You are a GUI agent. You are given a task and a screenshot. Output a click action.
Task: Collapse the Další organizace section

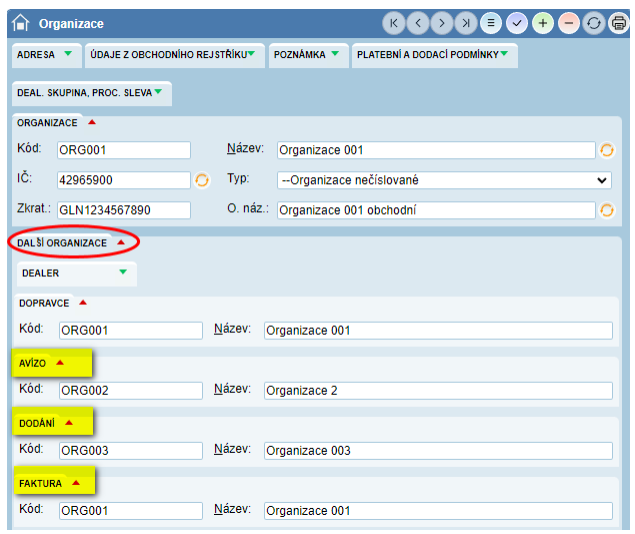coord(120,243)
